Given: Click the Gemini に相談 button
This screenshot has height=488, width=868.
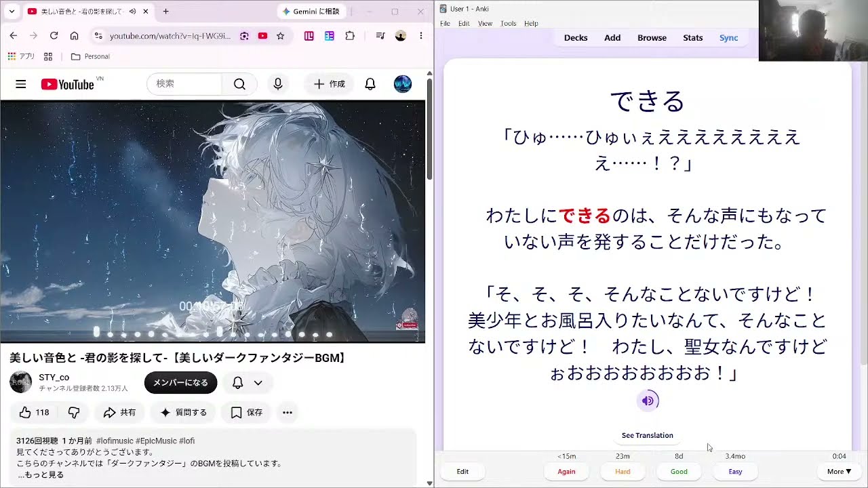Looking at the screenshot, I should click(x=312, y=12).
